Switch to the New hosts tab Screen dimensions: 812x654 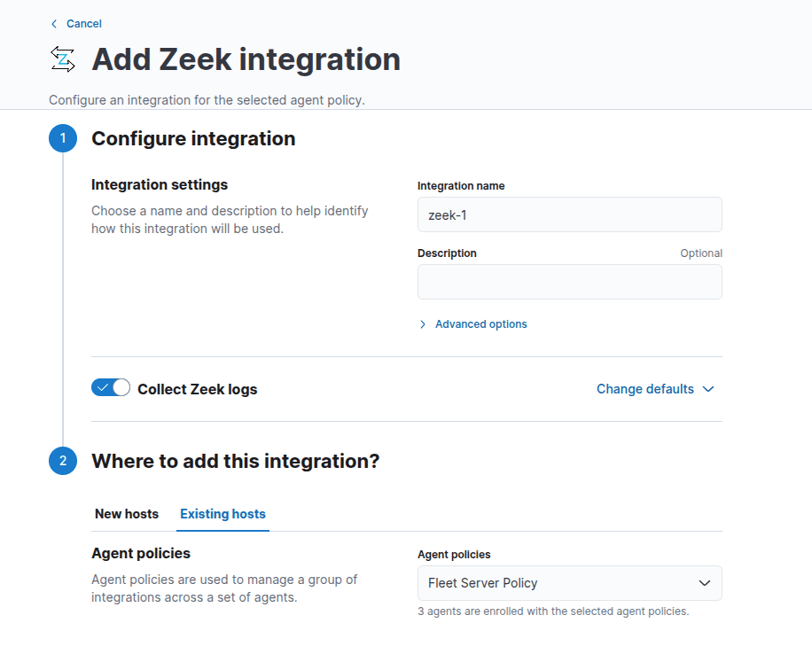[x=127, y=514]
